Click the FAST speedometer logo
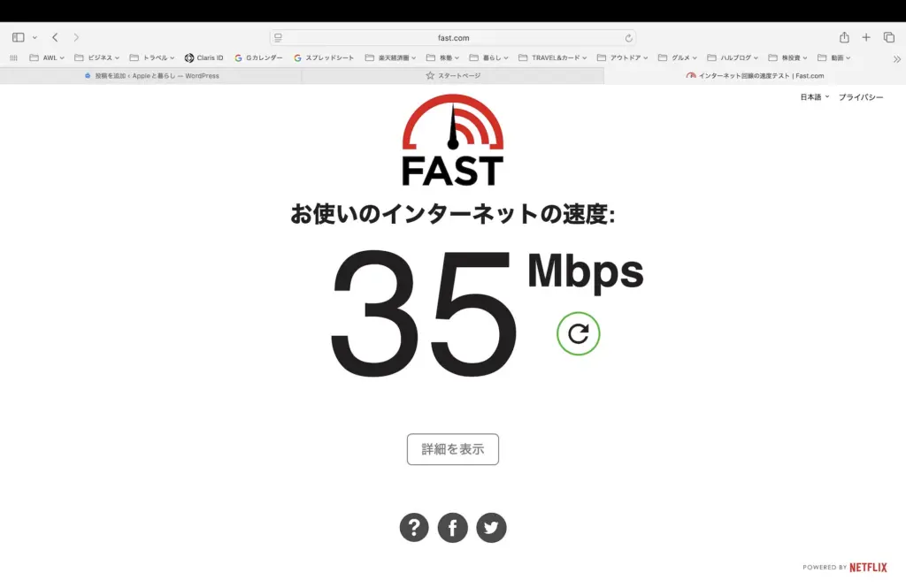 click(x=453, y=140)
